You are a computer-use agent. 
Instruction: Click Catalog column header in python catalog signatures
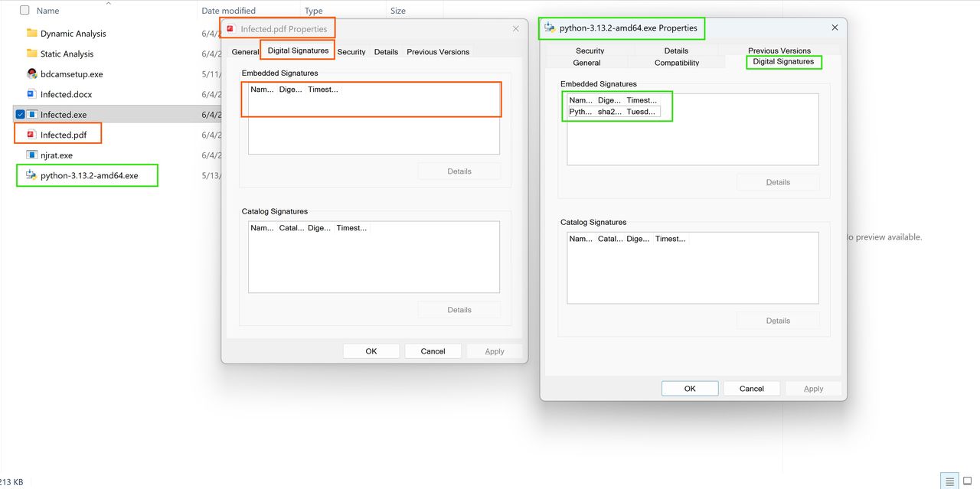(x=610, y=239)
